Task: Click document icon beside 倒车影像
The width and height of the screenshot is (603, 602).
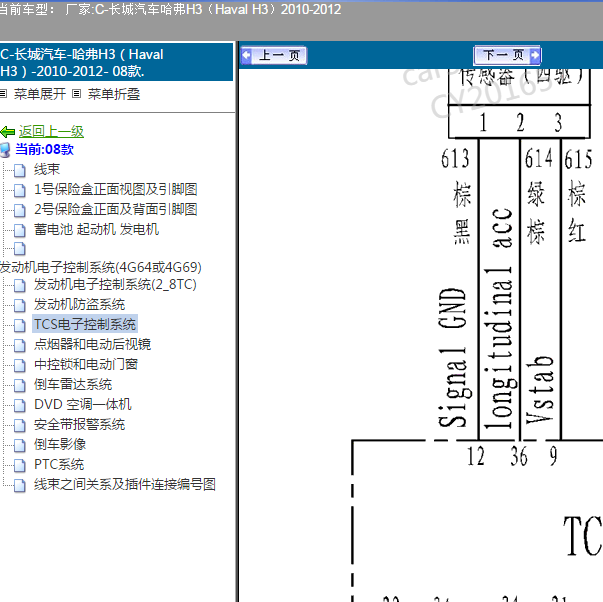Action: (x=20, y=445)
